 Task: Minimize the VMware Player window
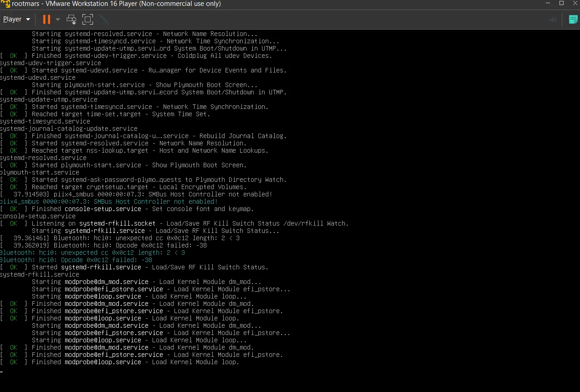547,3
